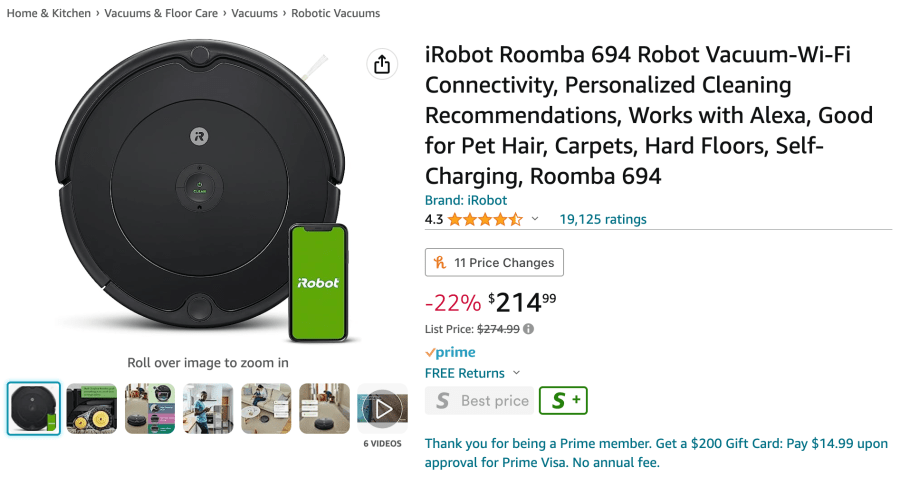This screenshot has height=477, width=900.
Task: Expand the FREE Returns chevron
Action: (517, 373)
